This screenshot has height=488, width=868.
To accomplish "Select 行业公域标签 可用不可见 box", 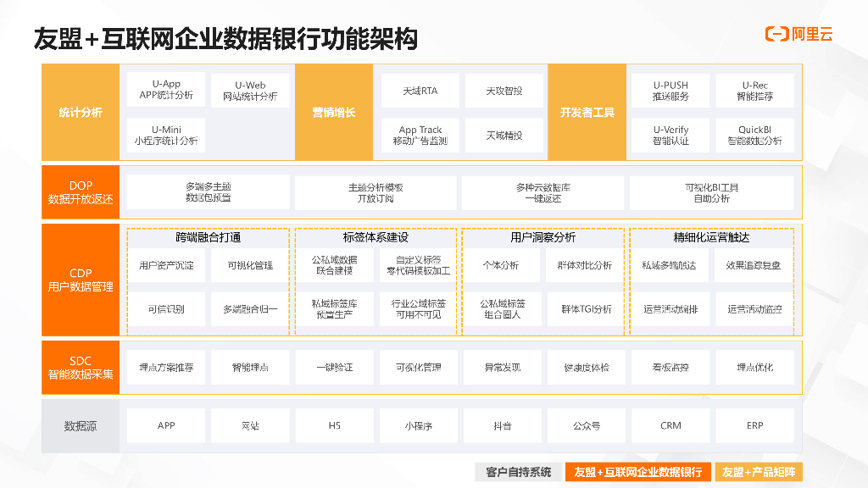I will tap(419, 309).
